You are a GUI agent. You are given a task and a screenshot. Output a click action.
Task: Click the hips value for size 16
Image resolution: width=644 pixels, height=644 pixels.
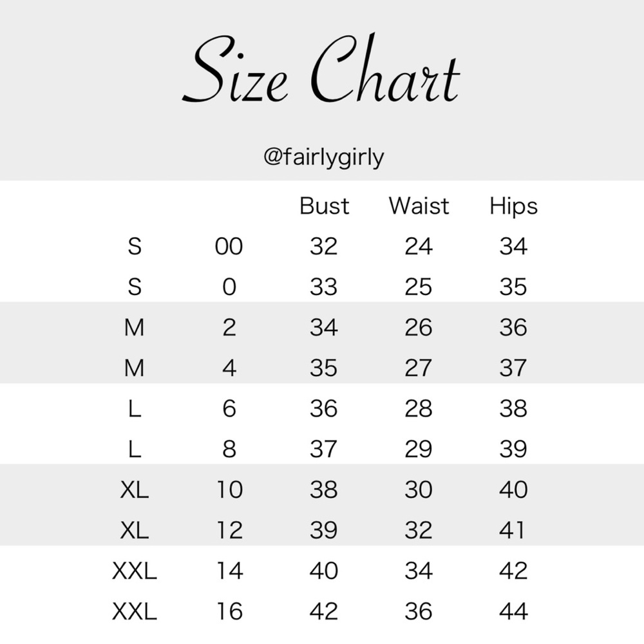[x=513, y=612]
